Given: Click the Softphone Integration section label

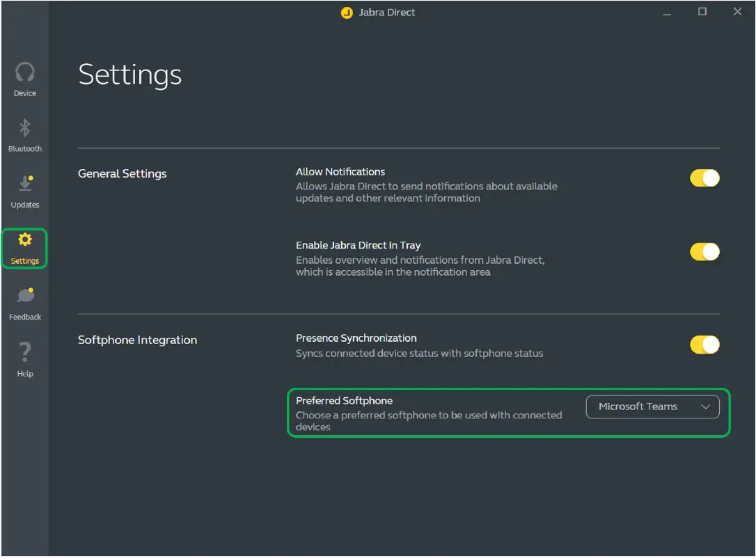Looking at the screenshot, I should [137, 340].
